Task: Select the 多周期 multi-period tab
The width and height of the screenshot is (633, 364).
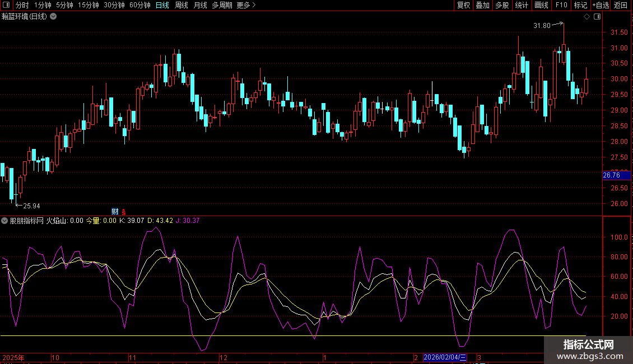Action: (222, 5)
